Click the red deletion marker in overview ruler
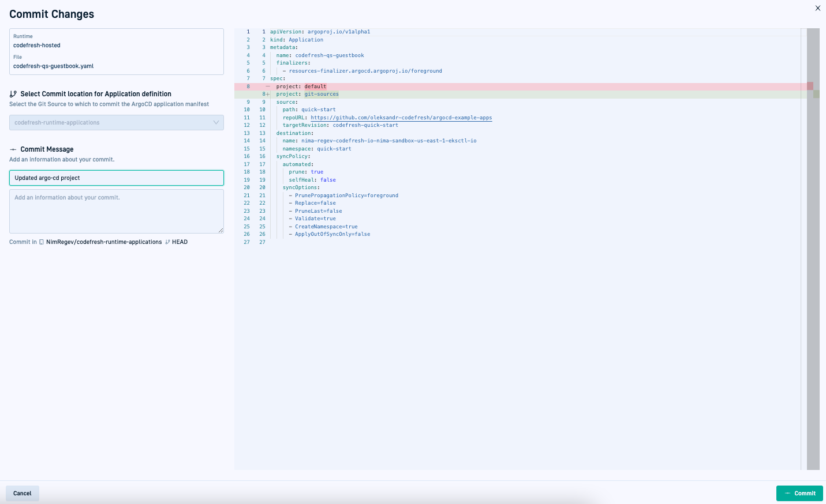The image size is (826, 504). coord(810,86)
